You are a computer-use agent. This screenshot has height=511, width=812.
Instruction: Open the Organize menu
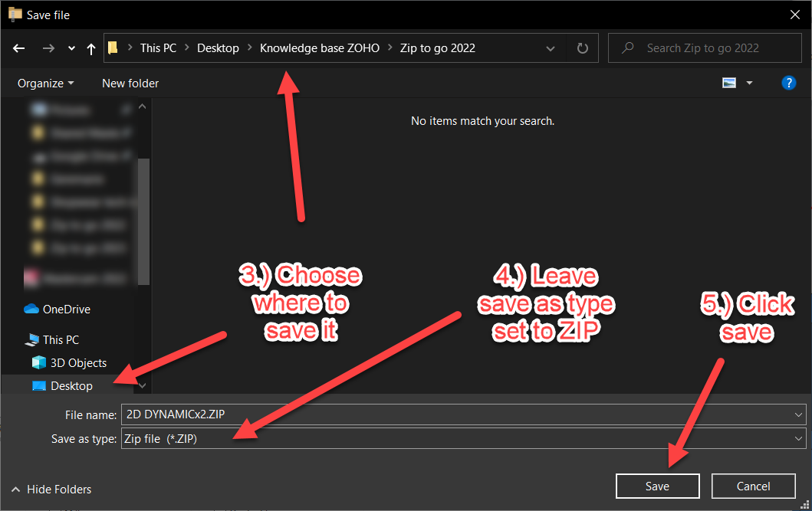[x=45, y=84]
